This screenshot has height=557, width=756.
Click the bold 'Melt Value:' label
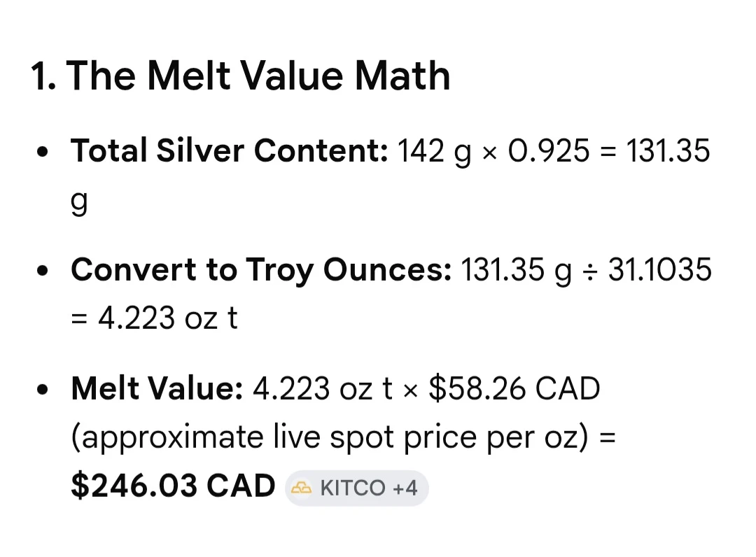(x=157, y=388)
